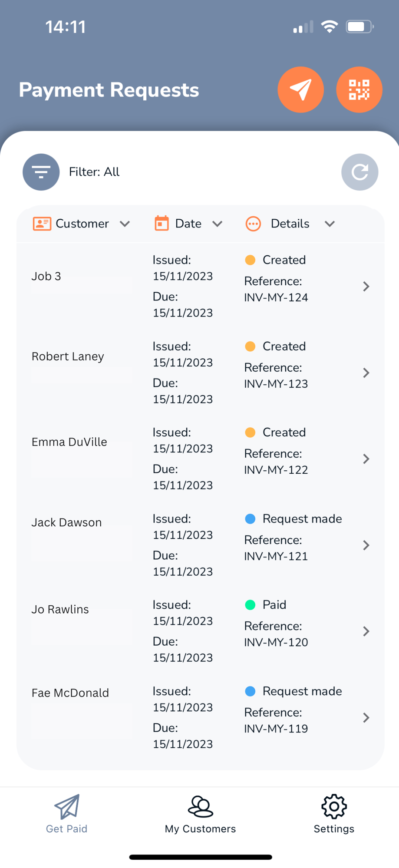This screenshot has height=868, width=399.
Task: Click the INV-MY-121 reference text
Action: coord(276,556)
